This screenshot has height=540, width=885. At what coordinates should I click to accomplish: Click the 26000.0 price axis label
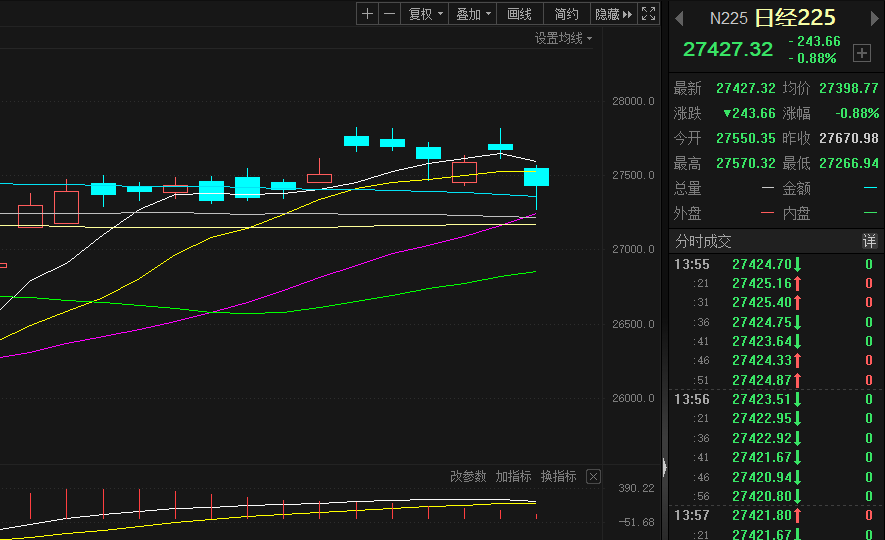pos(633,398)
